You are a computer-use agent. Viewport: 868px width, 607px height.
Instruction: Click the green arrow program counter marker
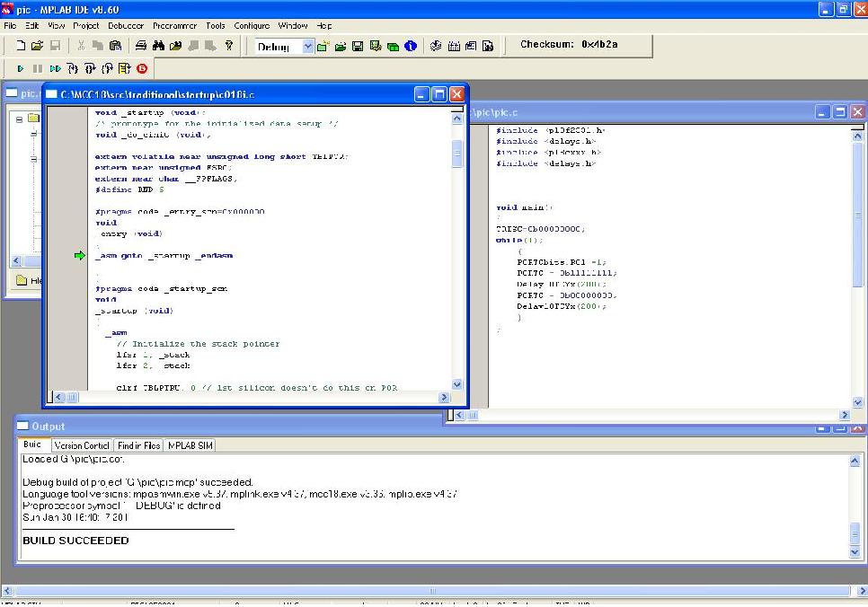80,256
